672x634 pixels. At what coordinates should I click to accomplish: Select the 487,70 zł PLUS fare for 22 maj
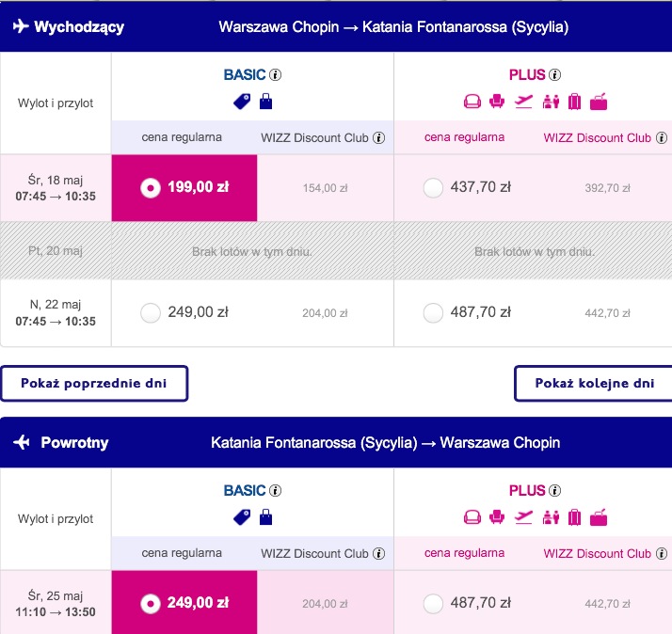[x=433, y=312]
